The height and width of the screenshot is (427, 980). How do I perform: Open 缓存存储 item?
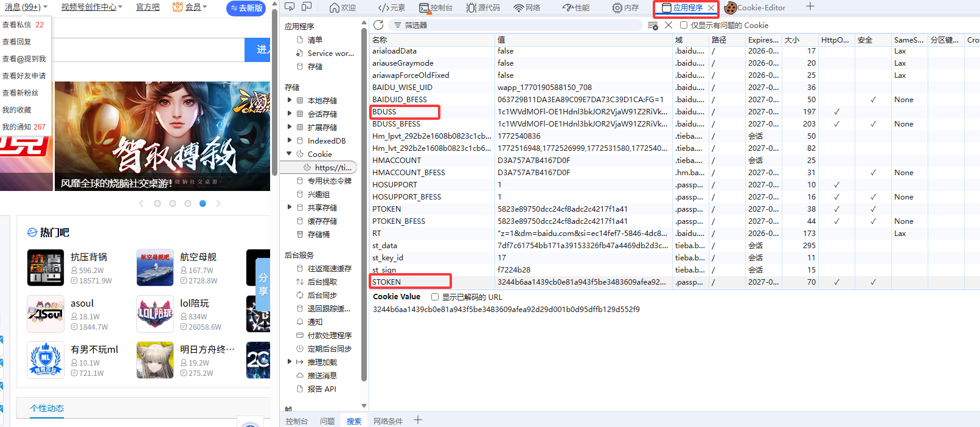pos(322,221)
